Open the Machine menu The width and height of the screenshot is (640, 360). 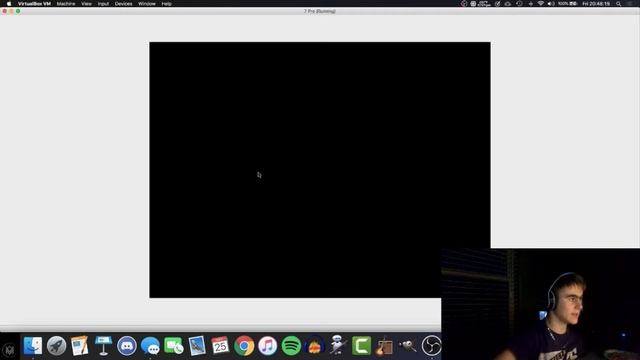pos(66,4)
